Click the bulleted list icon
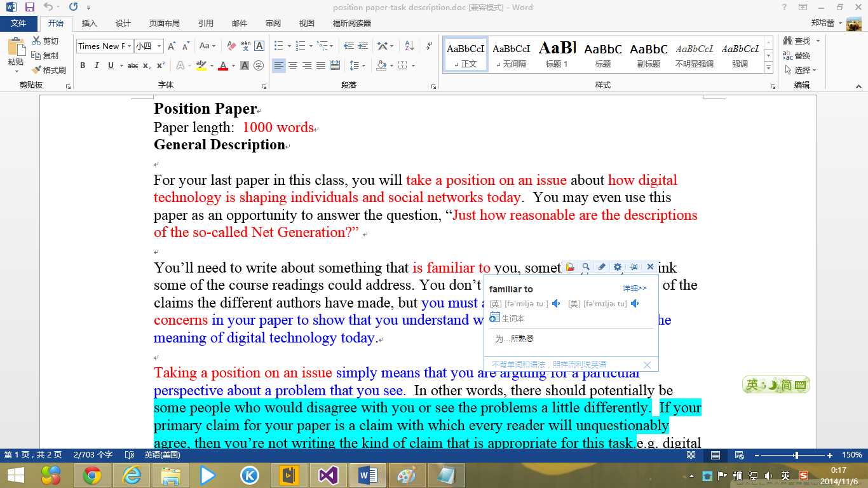This screenshot has height=488, width=868. (x=278, y=46)
